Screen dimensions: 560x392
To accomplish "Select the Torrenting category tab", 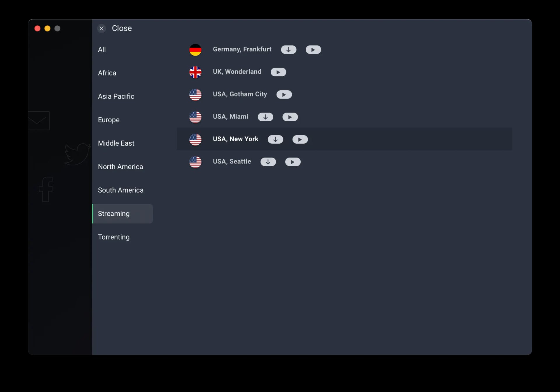I will click(x=114, y=237).
